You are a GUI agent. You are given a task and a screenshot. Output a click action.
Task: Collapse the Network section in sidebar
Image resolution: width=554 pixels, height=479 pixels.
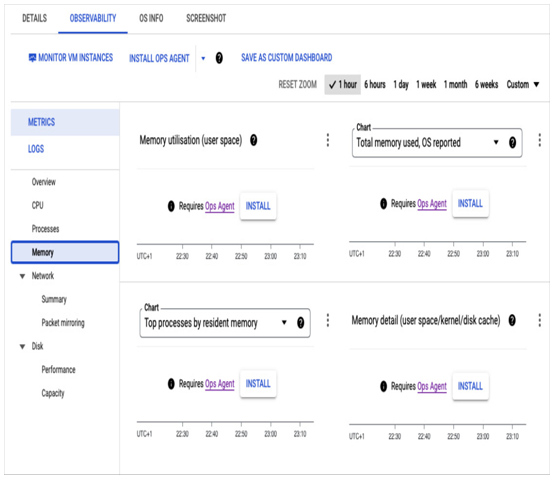[x=22, y=276]
